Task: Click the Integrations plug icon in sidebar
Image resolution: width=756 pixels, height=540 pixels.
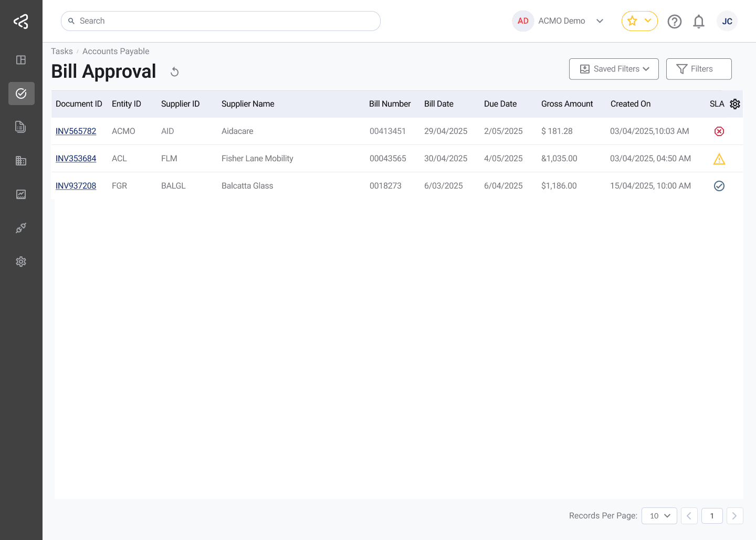Action: click(x=21, y=228)
